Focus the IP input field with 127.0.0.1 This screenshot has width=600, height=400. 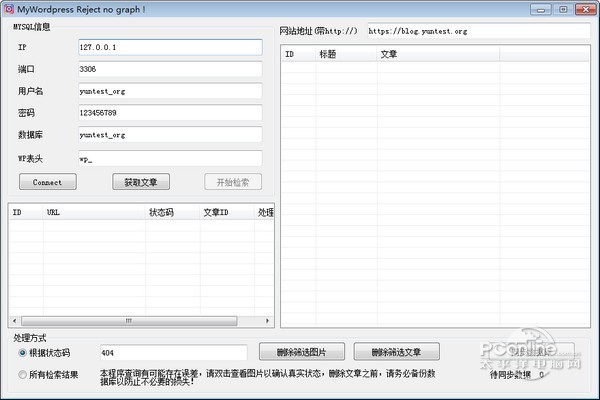pyautogui.click(x=170, y=47)
